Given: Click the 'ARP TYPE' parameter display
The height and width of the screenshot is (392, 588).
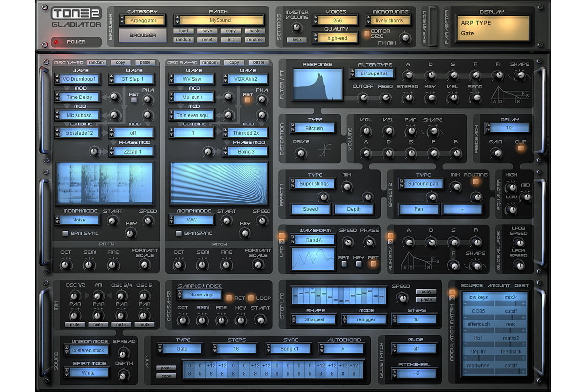Looking at the screenshot, I should click(x=494, y=28).
